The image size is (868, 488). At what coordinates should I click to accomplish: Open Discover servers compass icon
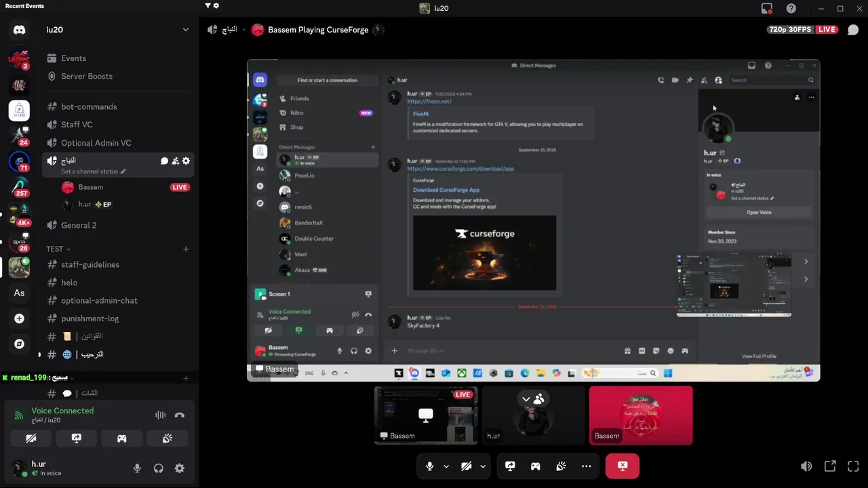[19, 344]
